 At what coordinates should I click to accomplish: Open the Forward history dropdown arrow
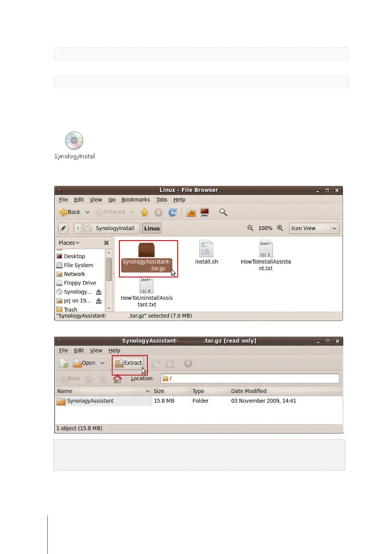[x=132, y=212]
